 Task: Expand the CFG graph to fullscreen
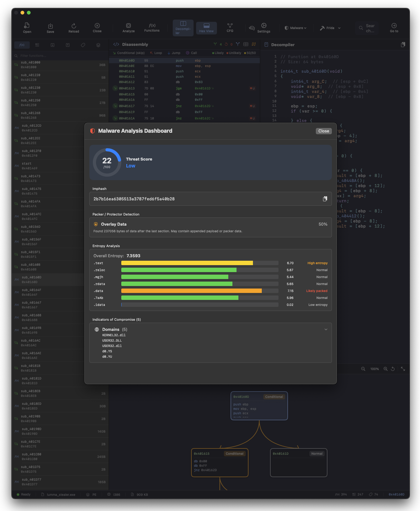403,369
